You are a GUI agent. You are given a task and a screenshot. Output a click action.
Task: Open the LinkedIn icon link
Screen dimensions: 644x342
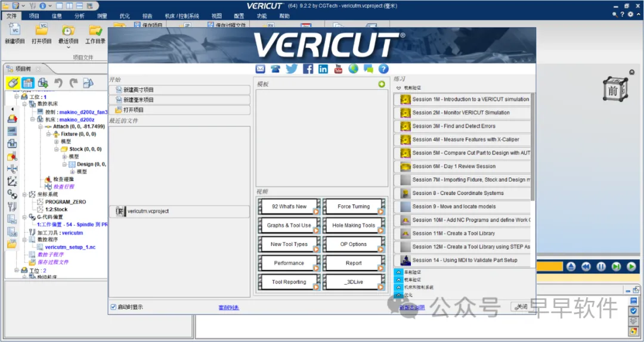pyautogui.click(x=323, y=69)
